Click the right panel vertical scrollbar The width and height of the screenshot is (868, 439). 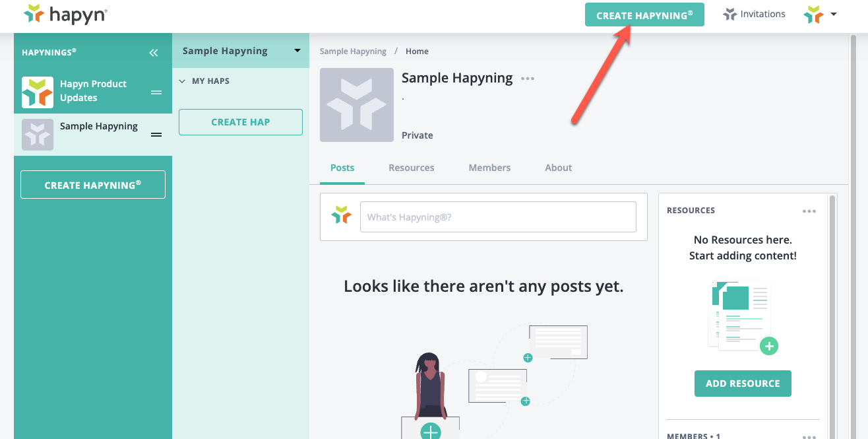833,317
